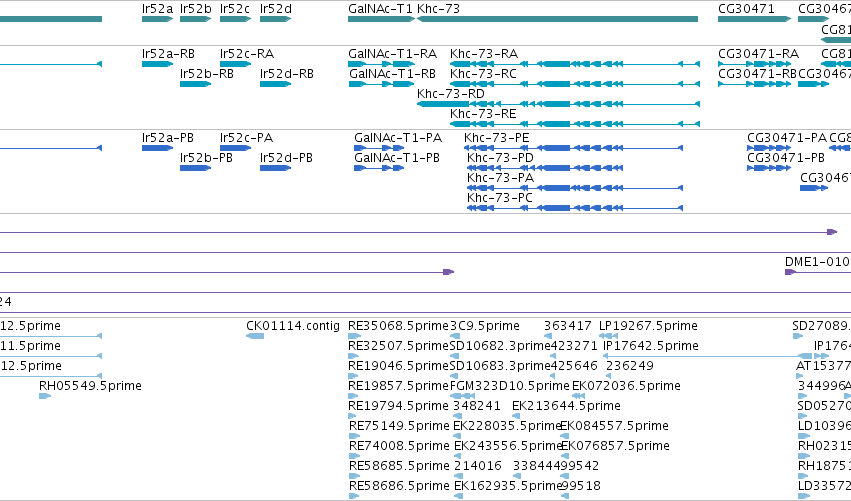Select the CG30471 gene label
Image resolution: width=851 pixels, height=501 pixels.
click(x=746, y=9)
